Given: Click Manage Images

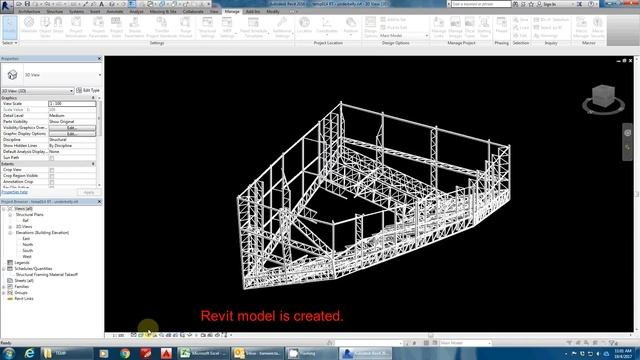Looking at the screenshot, I should tap(455, 27).
